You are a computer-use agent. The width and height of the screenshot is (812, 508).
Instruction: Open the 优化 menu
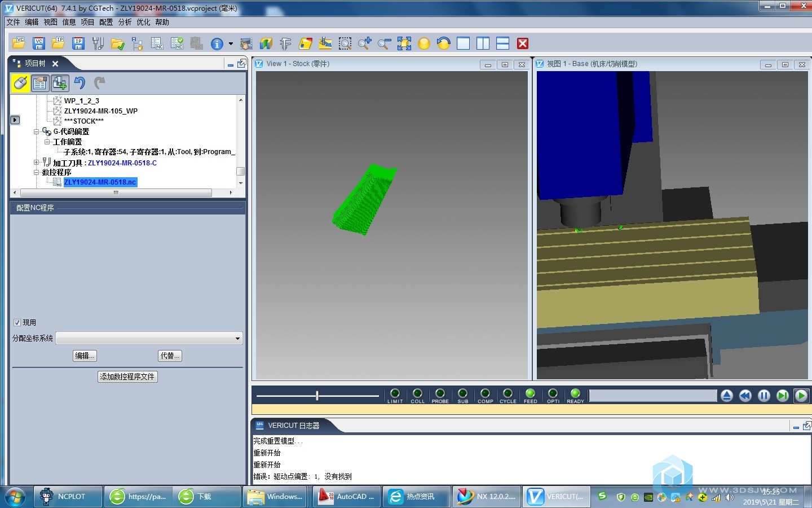143,22
